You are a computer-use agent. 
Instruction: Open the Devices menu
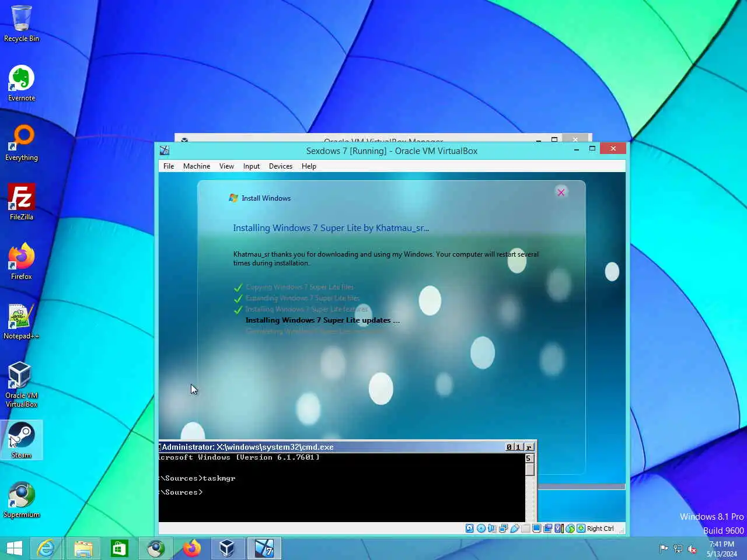pos(281,166)
